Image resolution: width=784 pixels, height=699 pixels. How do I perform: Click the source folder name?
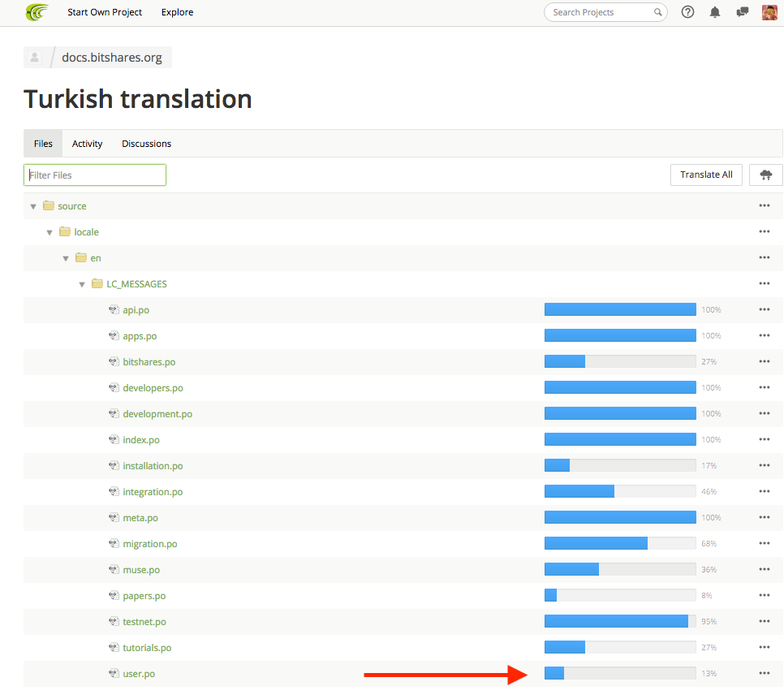pyautogui.click(x=72, y=206)
